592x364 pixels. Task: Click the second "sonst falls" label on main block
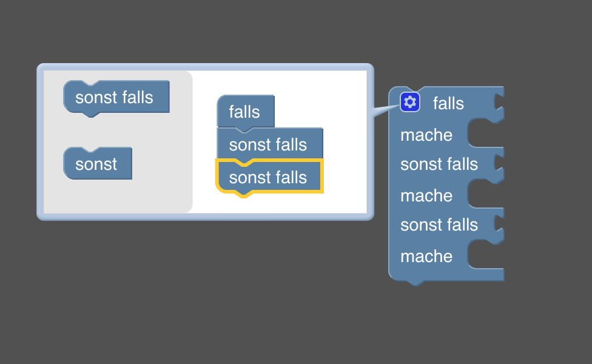click(x=439, y=225)
